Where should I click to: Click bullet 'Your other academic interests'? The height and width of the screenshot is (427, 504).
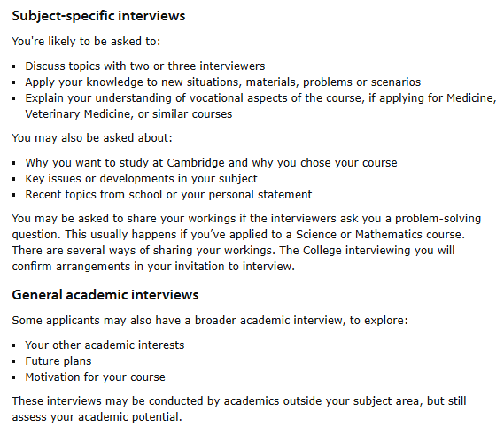click(x=105, y=345)
